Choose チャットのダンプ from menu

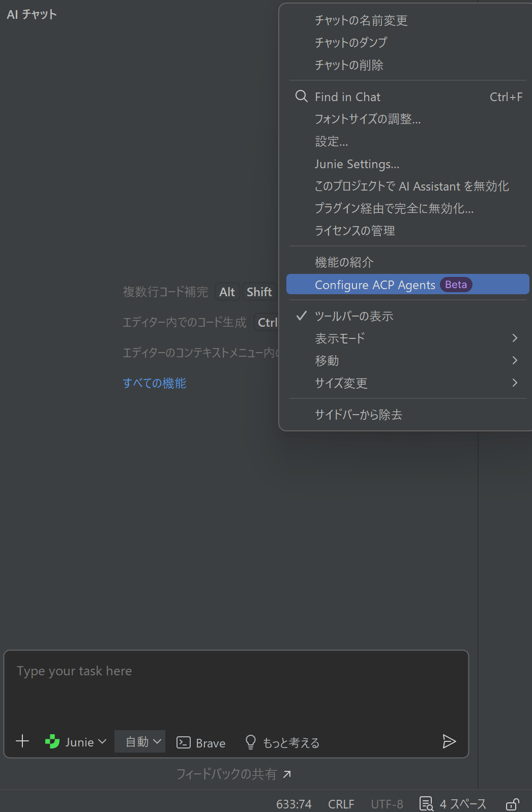(x=407, y=43)
